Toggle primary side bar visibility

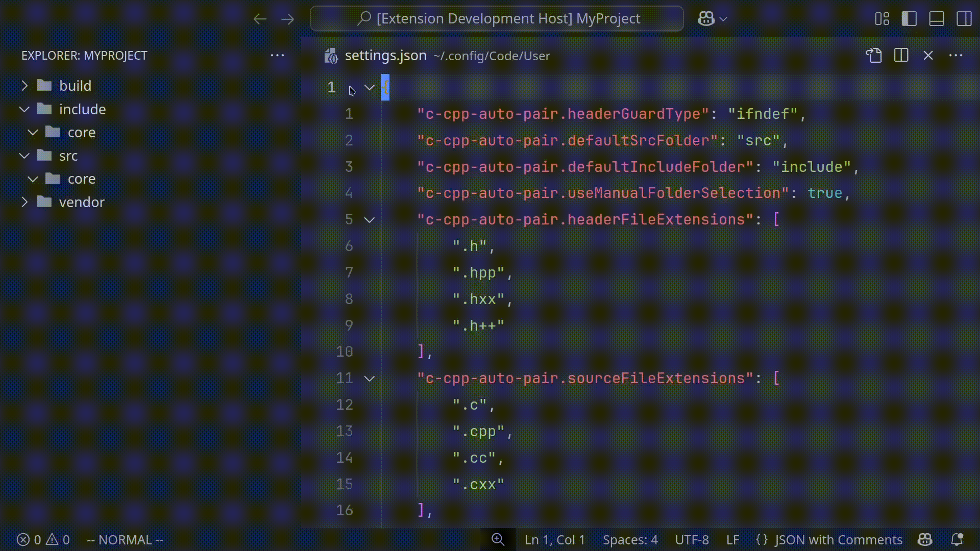(909, 19)
